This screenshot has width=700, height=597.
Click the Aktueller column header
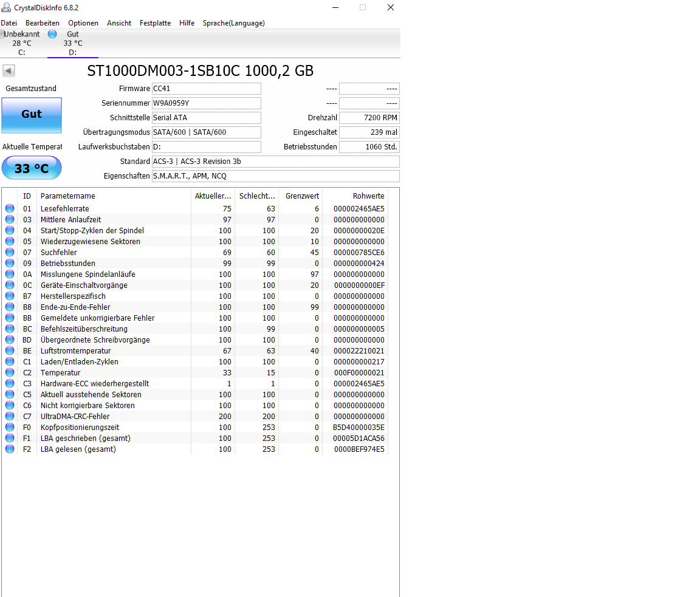[x=213, y=196]
